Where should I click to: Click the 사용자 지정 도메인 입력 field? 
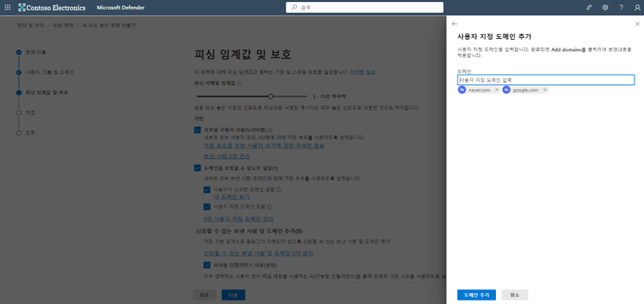[x=546, y=79]
